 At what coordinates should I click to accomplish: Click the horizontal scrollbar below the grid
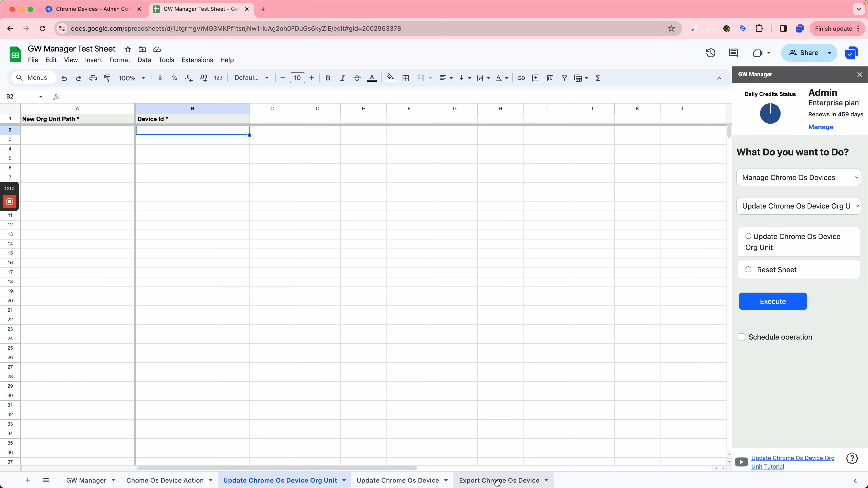point(277,469)
